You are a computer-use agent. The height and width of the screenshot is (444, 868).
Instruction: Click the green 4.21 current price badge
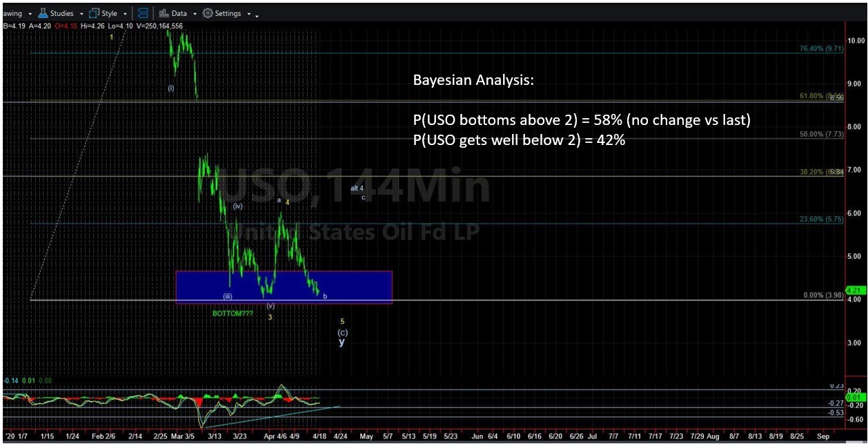(855, 290)
